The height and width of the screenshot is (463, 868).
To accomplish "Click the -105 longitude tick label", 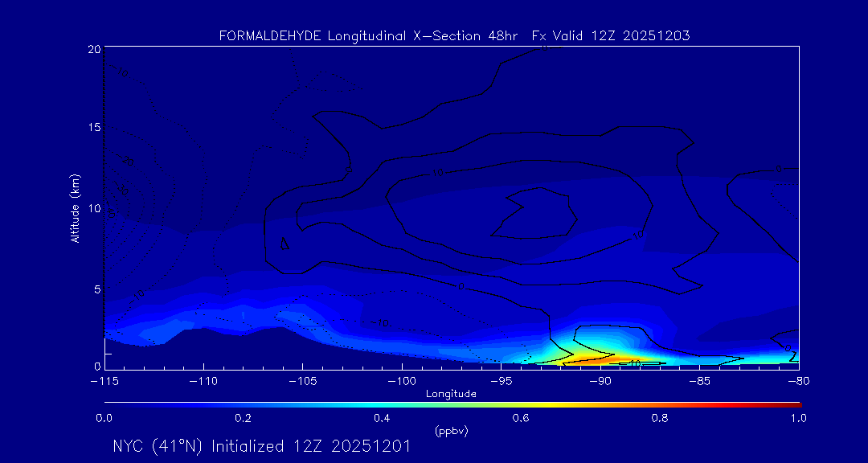I will (x=303, y=382).
